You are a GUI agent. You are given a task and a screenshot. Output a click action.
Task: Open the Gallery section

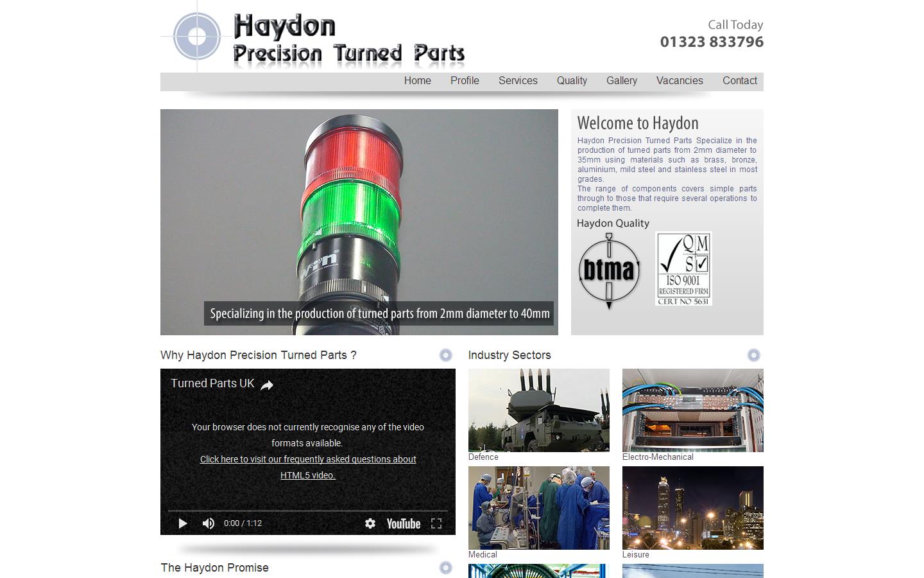(621, 81)
